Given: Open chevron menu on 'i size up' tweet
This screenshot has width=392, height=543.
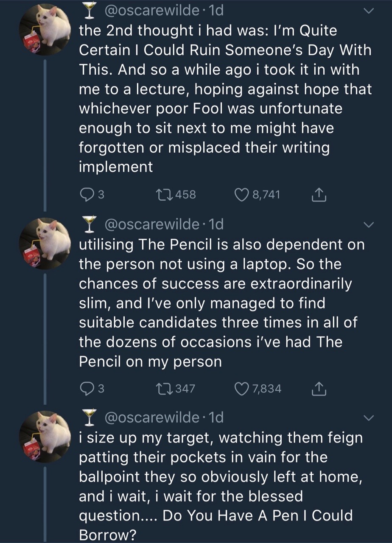Looking at the screenshot, I should [368, 418].
